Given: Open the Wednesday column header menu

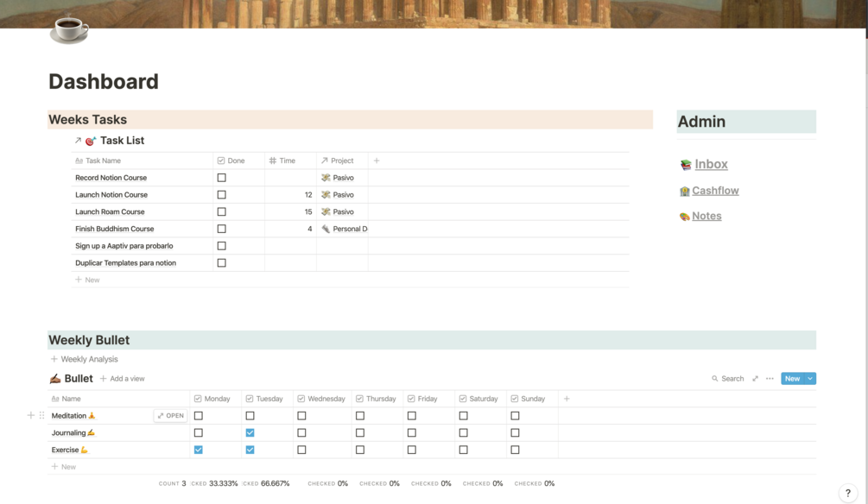Looking at the screenshot, I should (322, 399).
